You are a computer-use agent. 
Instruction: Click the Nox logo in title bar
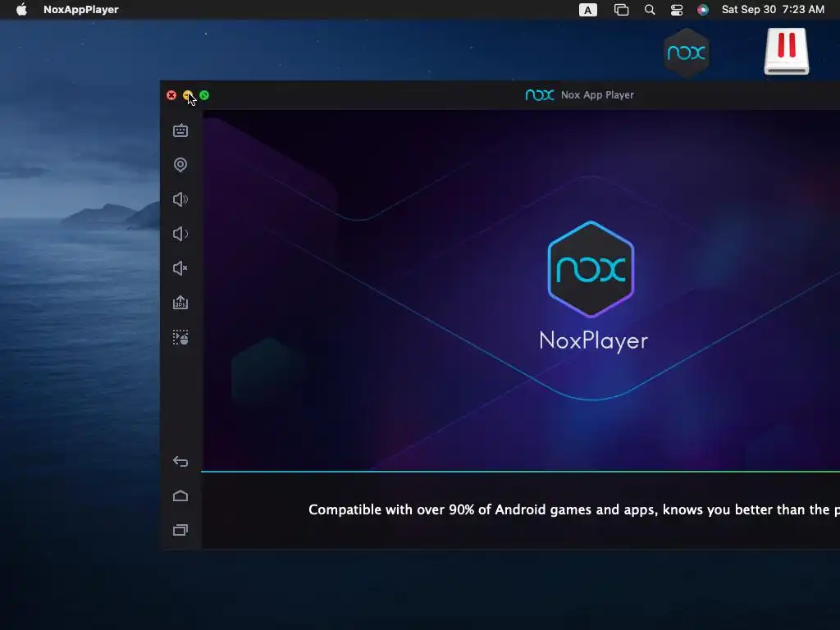[540, 95]
